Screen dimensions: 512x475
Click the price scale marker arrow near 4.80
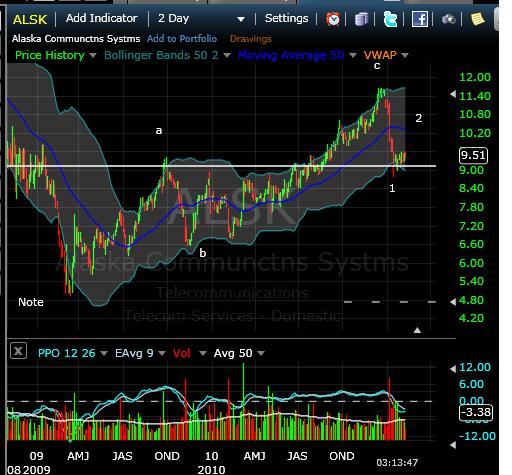(453, 302)
